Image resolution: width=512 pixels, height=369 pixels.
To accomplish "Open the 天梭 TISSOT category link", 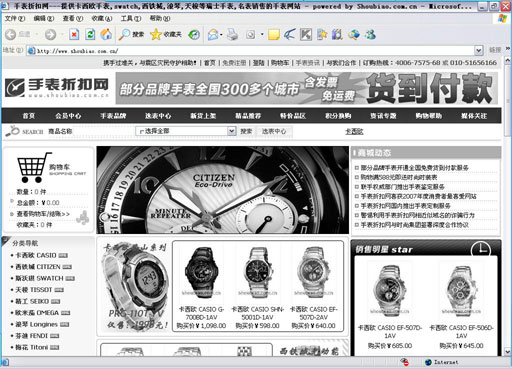I will (34, 290).
